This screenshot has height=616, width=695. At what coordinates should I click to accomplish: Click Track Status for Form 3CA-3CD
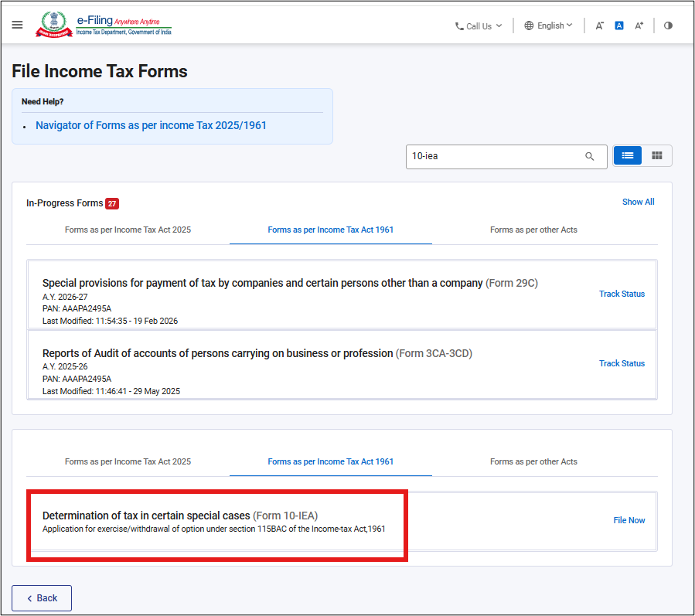tap(622, 363)
